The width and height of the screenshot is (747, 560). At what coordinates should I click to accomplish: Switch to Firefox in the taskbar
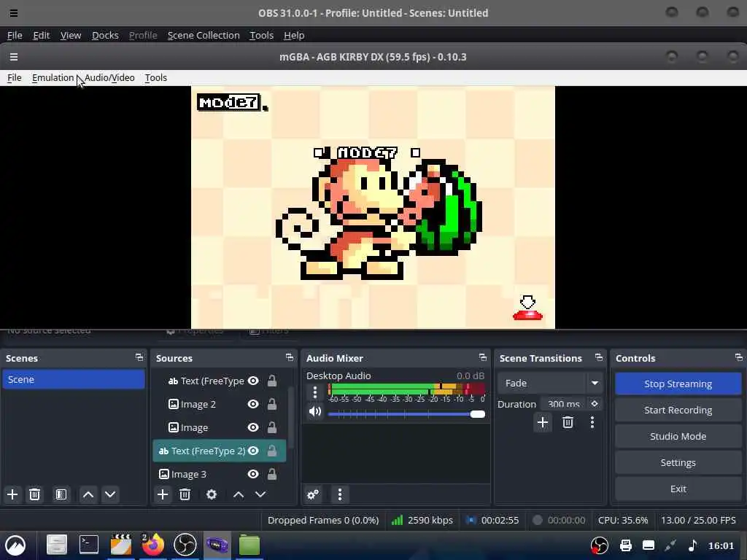coord(152,544)
